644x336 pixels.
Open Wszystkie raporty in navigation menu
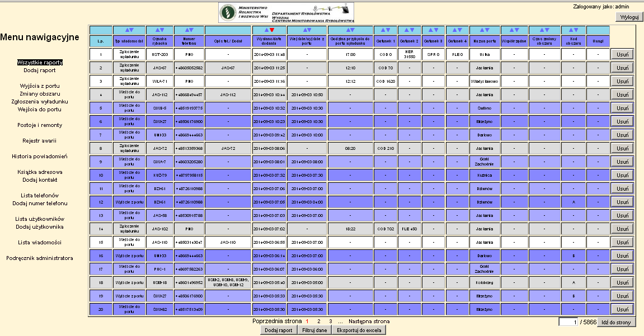pos(40,63)
